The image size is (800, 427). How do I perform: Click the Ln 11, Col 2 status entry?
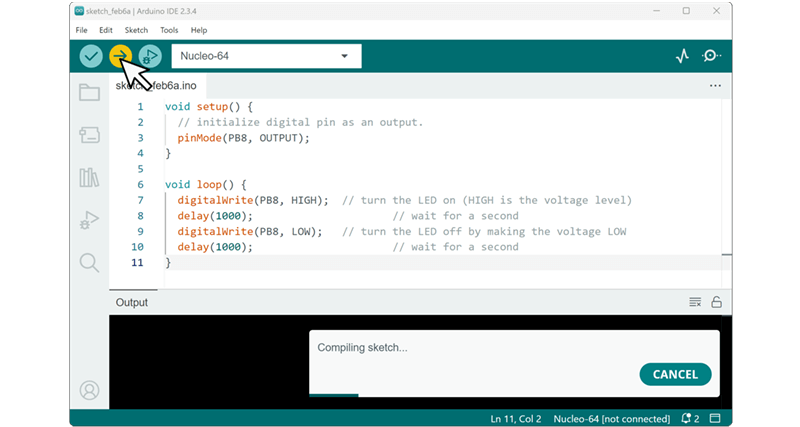516,419
